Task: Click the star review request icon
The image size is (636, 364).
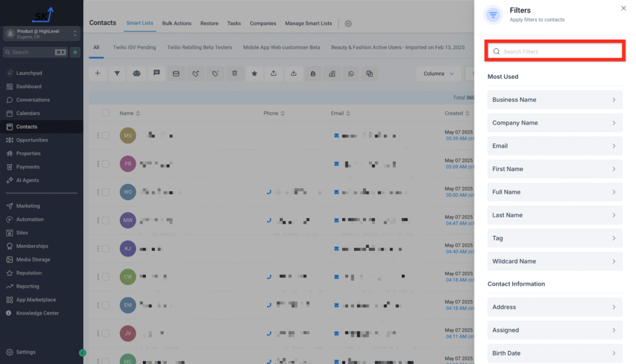Action: pyautogui.click(x=254, y=73)
